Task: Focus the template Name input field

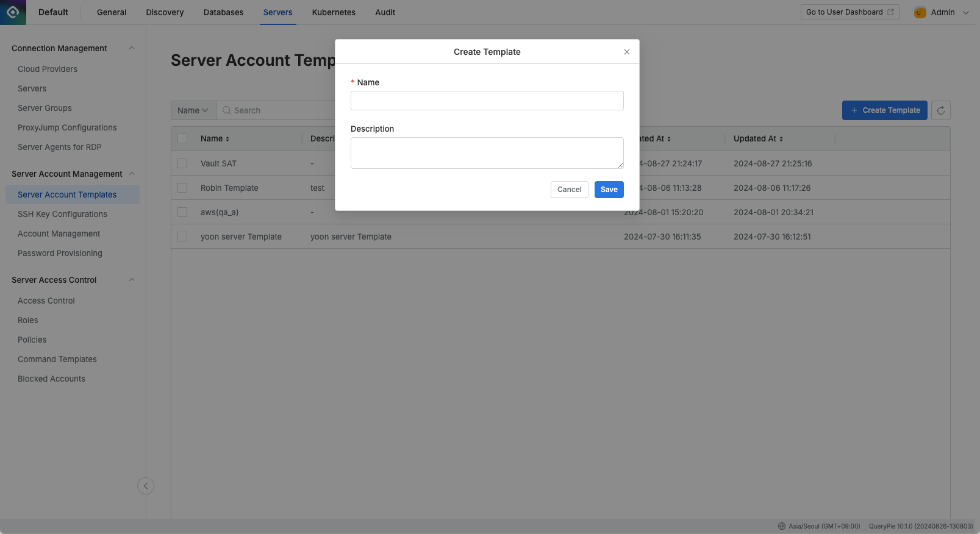Action: click(x=487, y=101)
